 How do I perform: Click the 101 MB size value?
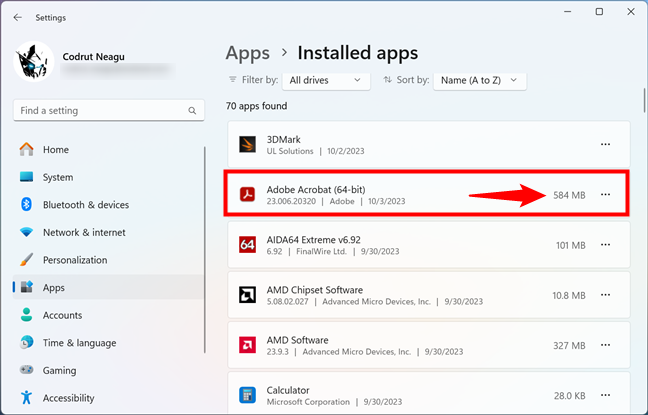pos(571,245)
